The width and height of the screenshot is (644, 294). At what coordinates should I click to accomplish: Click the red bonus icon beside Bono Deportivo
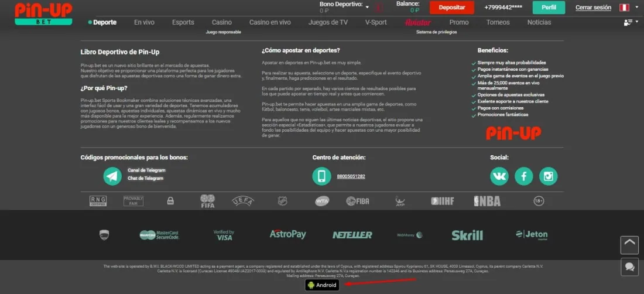point(379,8)
